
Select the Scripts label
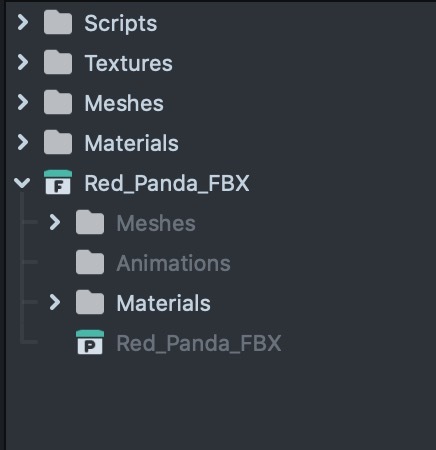[121, 24]
